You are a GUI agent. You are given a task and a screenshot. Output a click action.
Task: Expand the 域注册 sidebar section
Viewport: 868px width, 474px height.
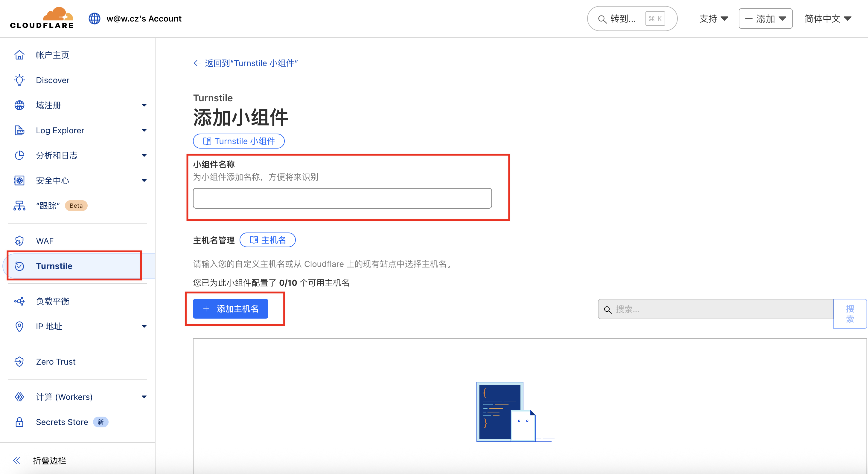tap(144, 105)
